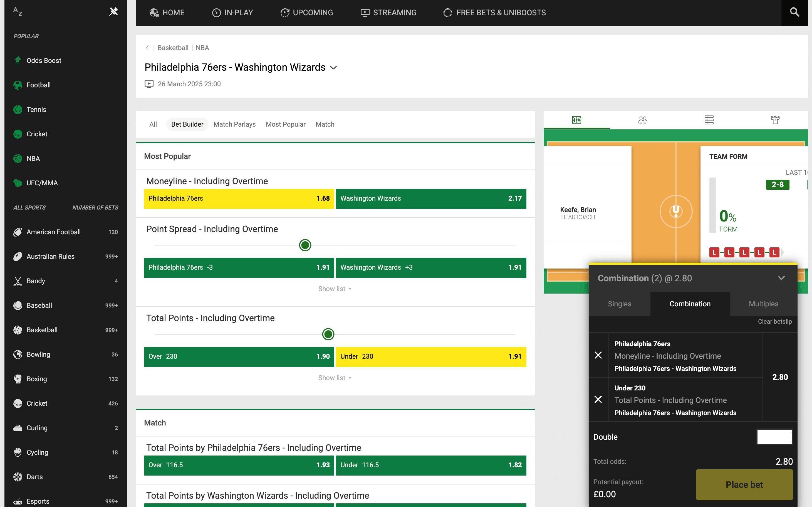The height and width of the screenshot is (507, 812).
Task: Click the Tennis ball icon
Action: pyautogui.click(x=18, y=110)
